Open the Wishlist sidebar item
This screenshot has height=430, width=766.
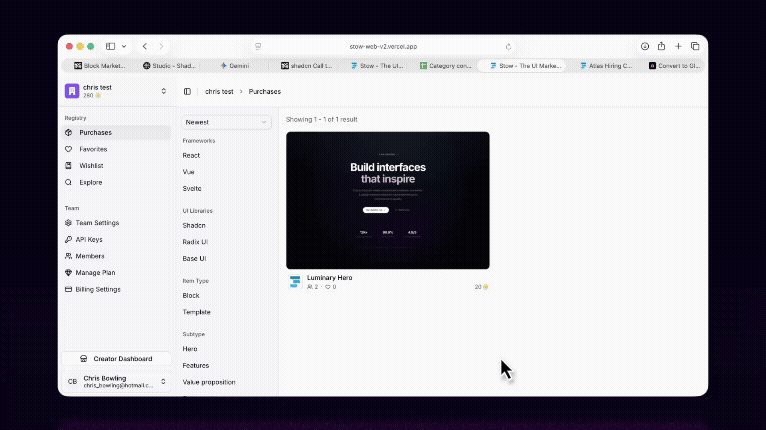(x=117, y=166)
